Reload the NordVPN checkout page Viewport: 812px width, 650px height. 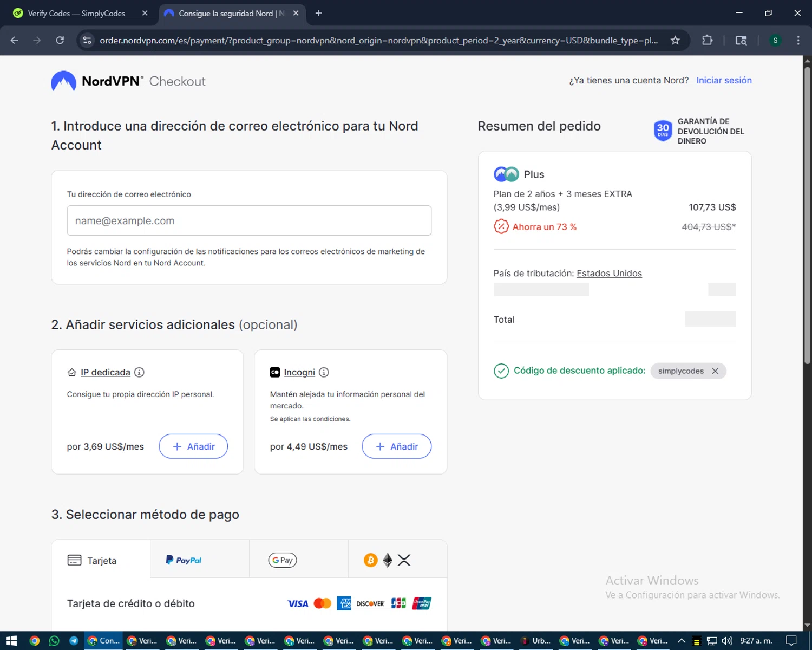pos(60,40)
